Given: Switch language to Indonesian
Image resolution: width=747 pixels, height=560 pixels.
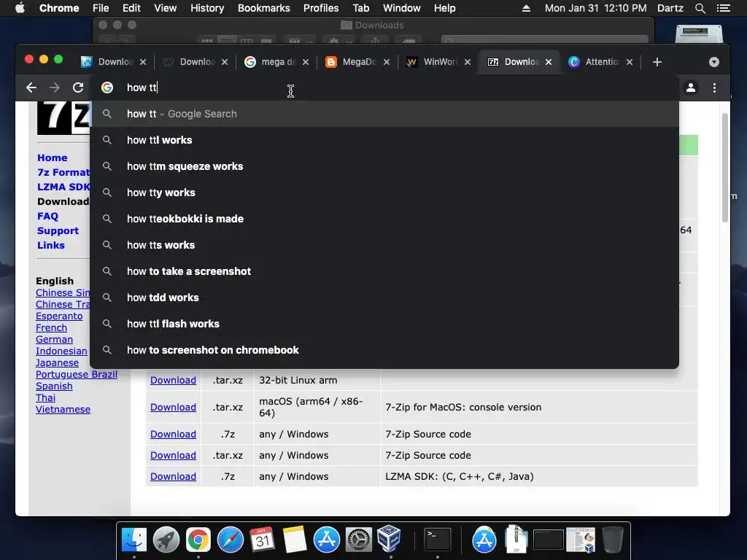Looking at the screenshot, I should [61, 351].
